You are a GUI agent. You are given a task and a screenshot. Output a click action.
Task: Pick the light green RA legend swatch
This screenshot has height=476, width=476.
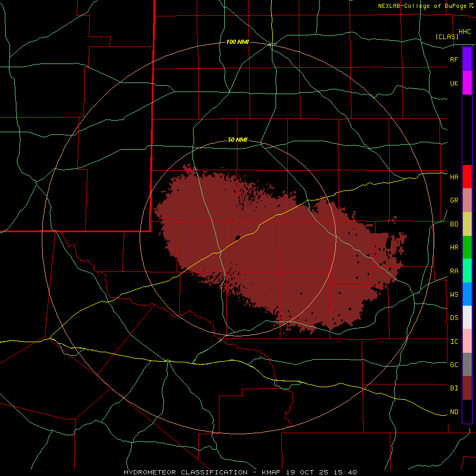[467, 271]
